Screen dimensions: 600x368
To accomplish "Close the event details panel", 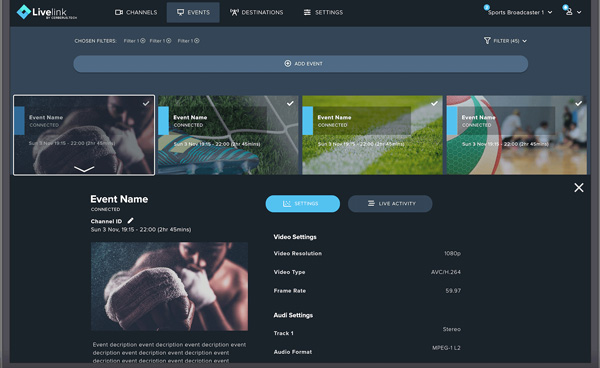I will pyautogui.click(x=579, y=187).
